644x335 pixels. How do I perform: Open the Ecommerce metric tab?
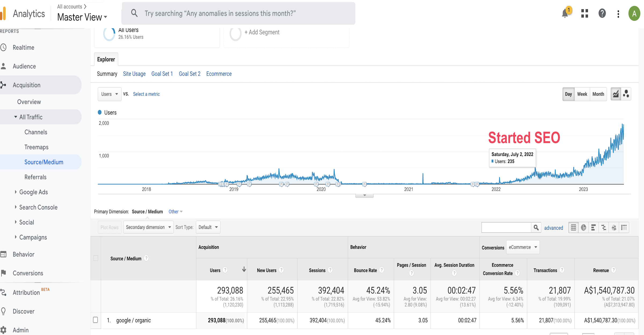[x=219, y=74]
